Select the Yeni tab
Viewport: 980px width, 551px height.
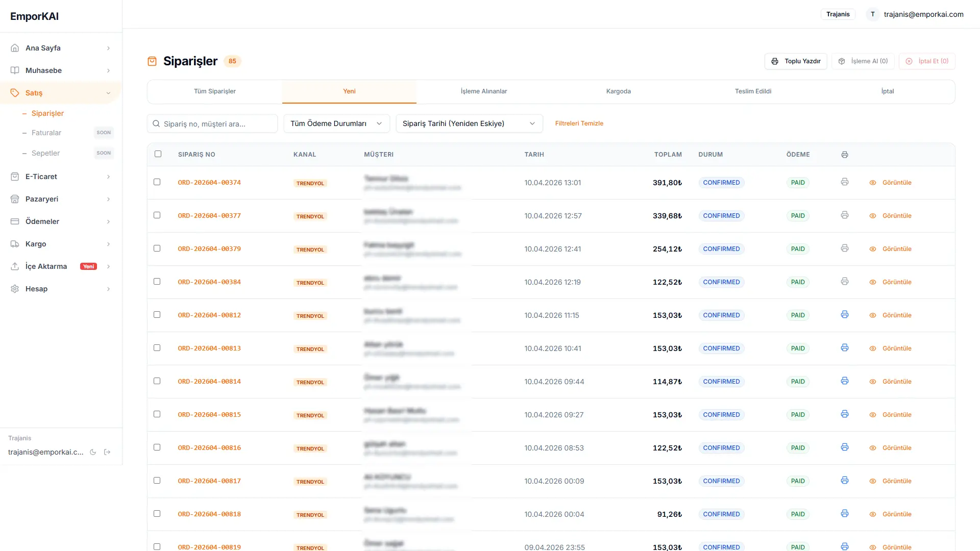pyautogui.click(x=349, y=91)
